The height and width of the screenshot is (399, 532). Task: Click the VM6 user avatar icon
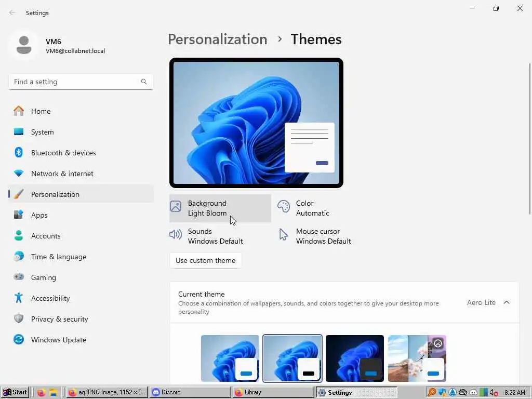coord(24,45)
